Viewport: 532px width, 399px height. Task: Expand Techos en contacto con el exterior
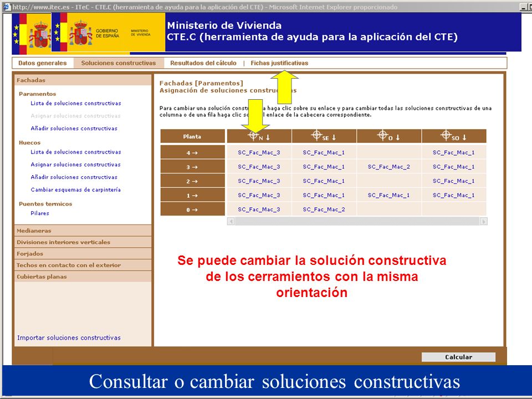tap(83, 265)
